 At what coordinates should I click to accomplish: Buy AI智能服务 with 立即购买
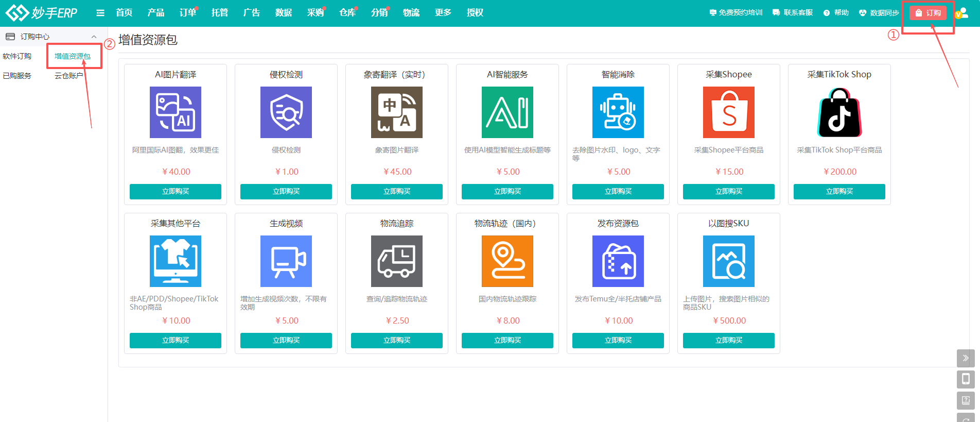pyautogui.click(x=507, y=192)
